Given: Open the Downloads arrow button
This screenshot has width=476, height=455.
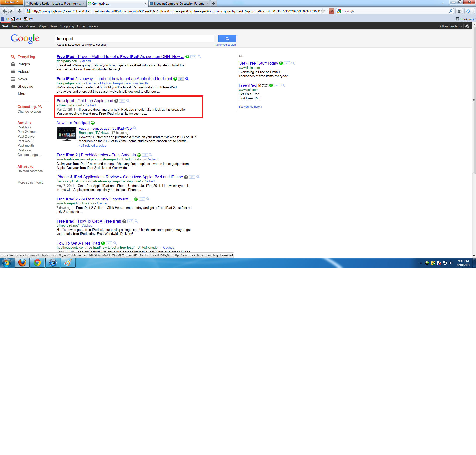Looking at the screenshot, I should pos(19,11).
